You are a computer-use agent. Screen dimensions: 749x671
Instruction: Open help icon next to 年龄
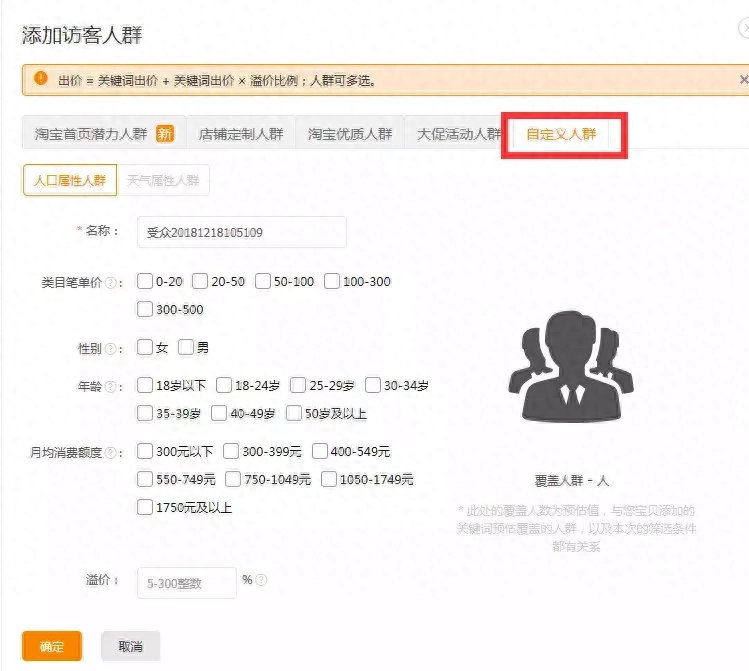click(x=111, y=386)
